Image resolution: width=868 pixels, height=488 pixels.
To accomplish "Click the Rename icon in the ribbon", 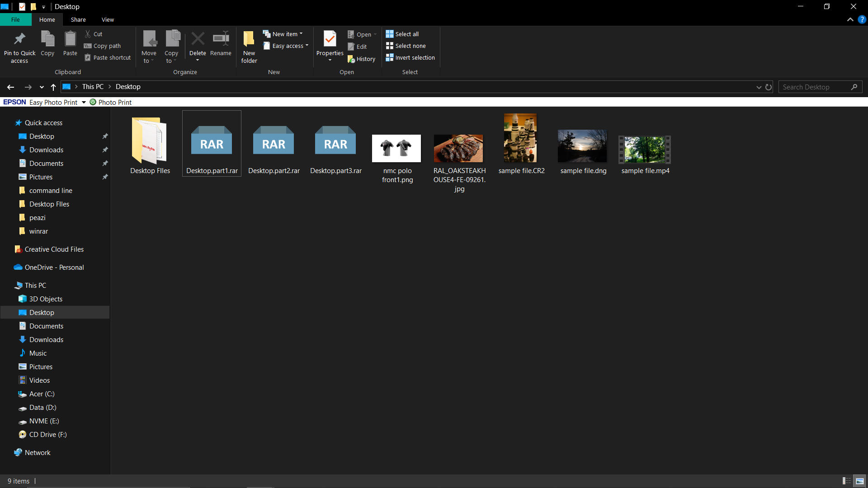I will (x=221, y=40).
